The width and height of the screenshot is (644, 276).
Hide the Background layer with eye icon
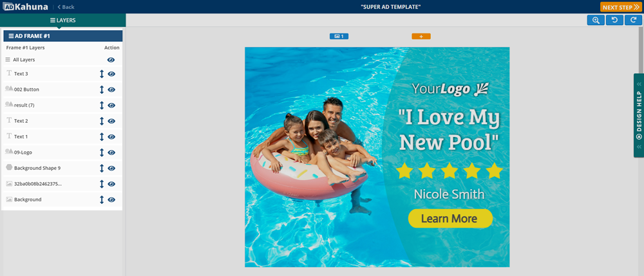(x=111, y=199)
